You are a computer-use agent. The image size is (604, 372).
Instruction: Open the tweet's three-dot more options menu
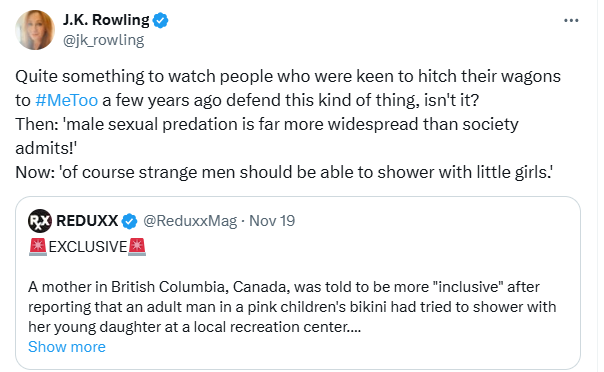point(571,20)
